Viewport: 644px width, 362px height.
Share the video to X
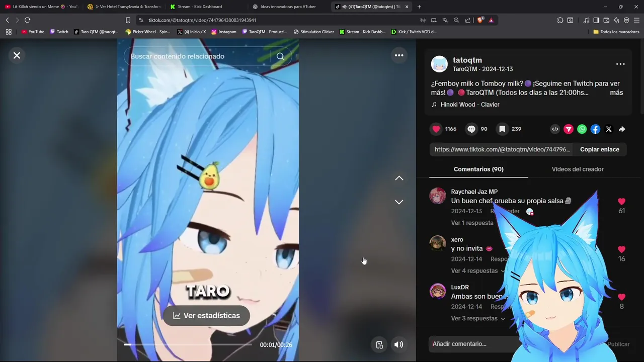click(x=609, y=129)
